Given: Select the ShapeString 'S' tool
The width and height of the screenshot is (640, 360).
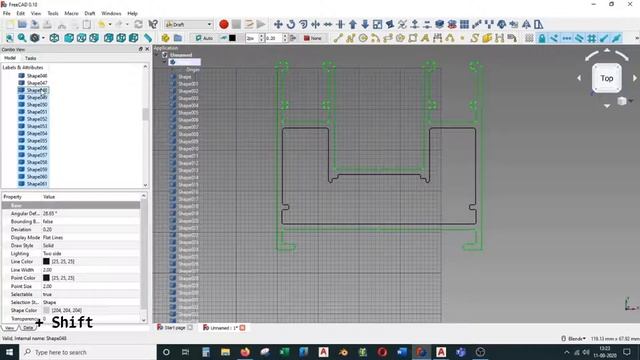Looking at the screenshot, I should (474, 38).
